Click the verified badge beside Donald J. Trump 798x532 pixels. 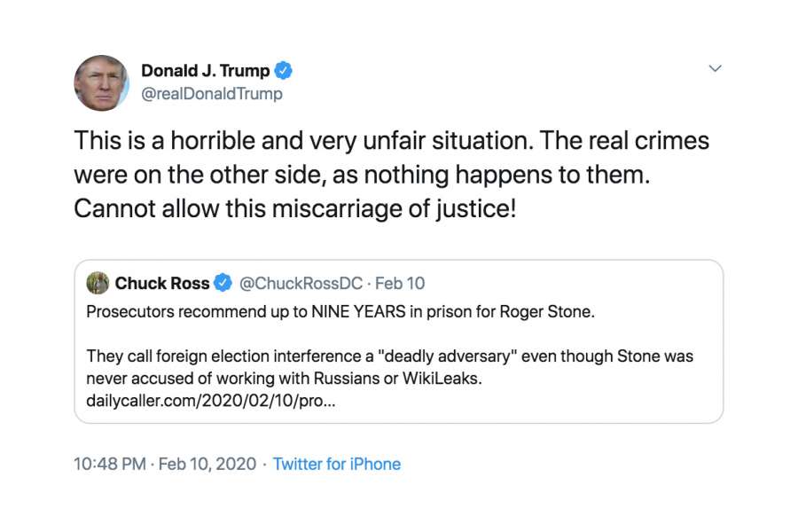pyautogui.click(x=283, y=71)
